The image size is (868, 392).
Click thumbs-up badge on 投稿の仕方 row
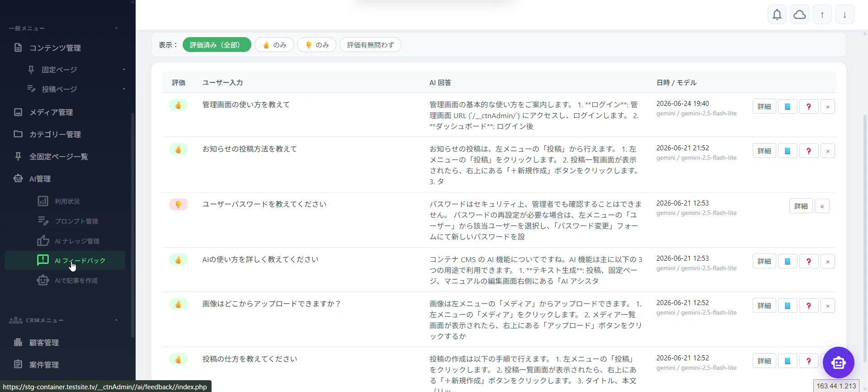tap(179, 359)
